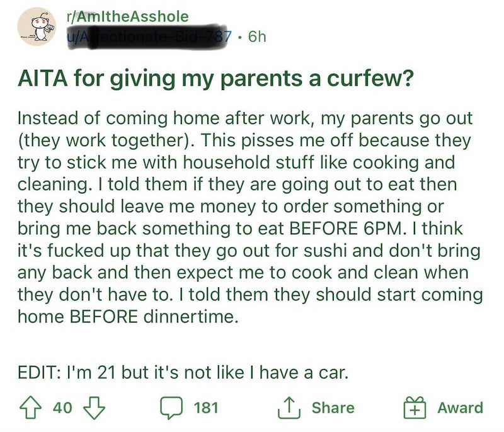Click the words BEFORE 6PM in post

tap(345, 229)
